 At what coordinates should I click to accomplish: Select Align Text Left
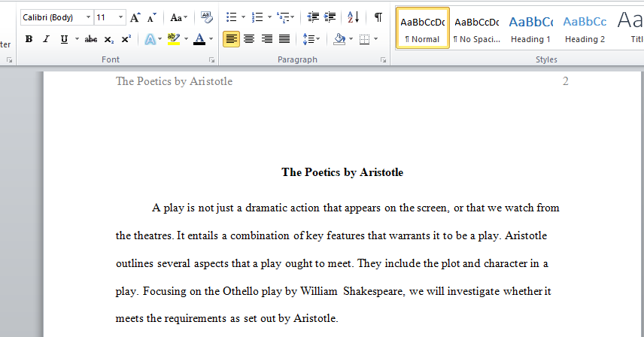(x=232, y=39)
